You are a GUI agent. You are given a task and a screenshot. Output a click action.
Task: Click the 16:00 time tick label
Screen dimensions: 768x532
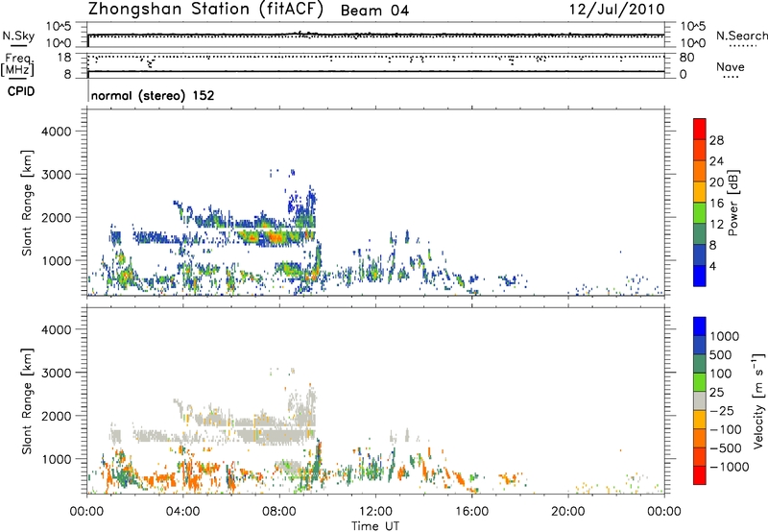[471, 512]
